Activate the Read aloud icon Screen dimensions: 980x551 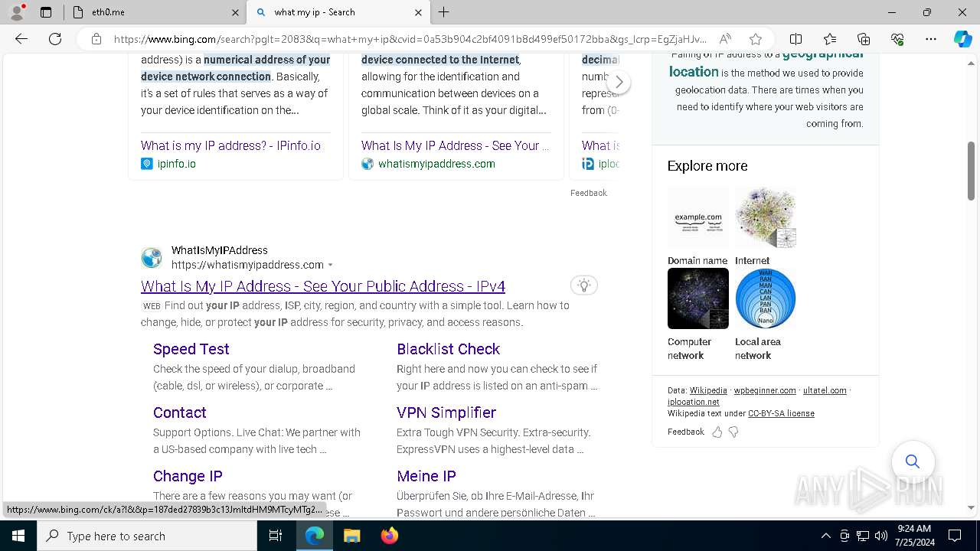point(724,39)
